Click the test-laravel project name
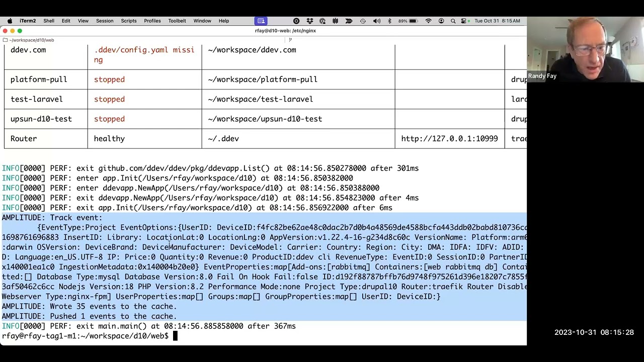Viewport: 644px width, 362px height. pos(37,99)
